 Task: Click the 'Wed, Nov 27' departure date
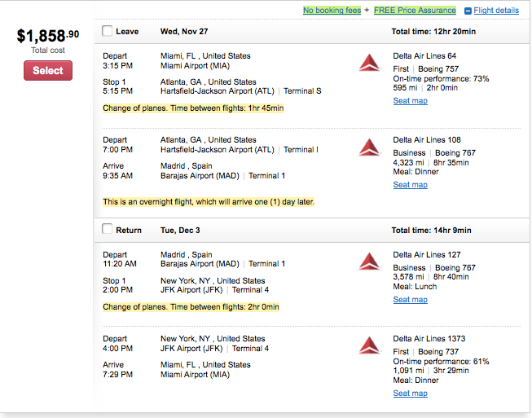[x=184, y=32]
